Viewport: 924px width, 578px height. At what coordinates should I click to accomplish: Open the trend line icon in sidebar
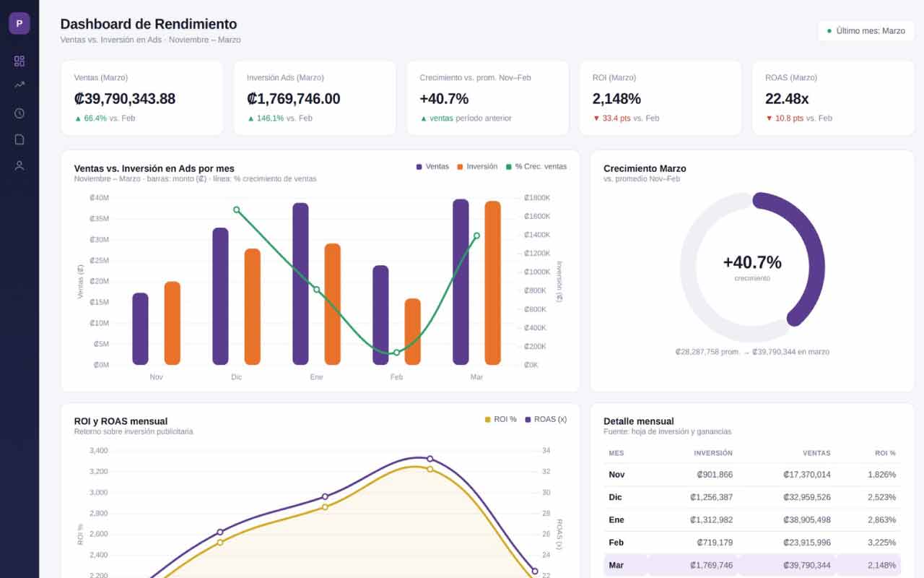[19, 85]
